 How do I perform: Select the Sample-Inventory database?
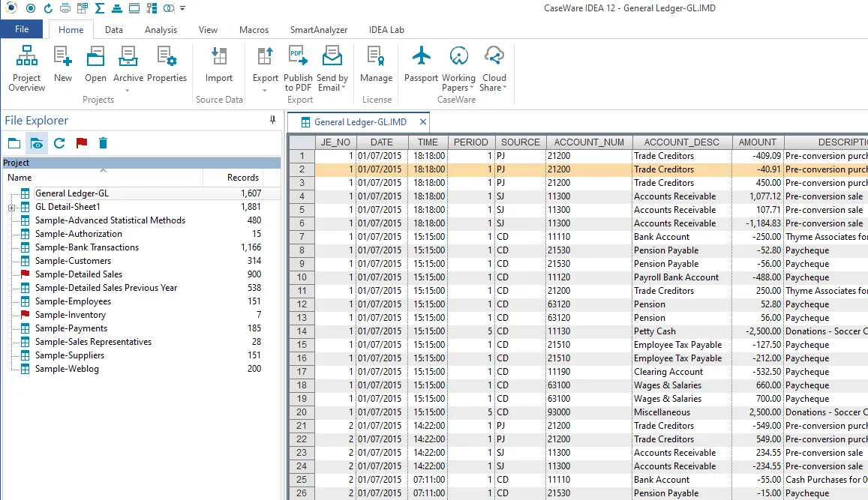click(x=71, y=315)
